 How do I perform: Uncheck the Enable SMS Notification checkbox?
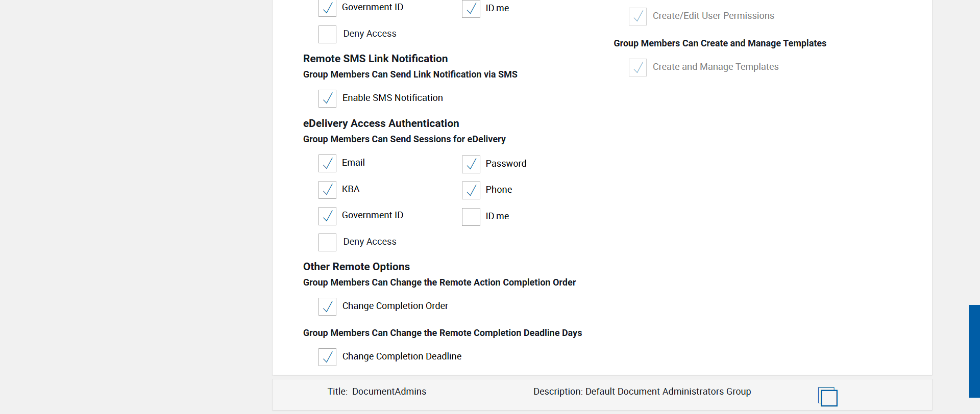click(x=327, y=98)
